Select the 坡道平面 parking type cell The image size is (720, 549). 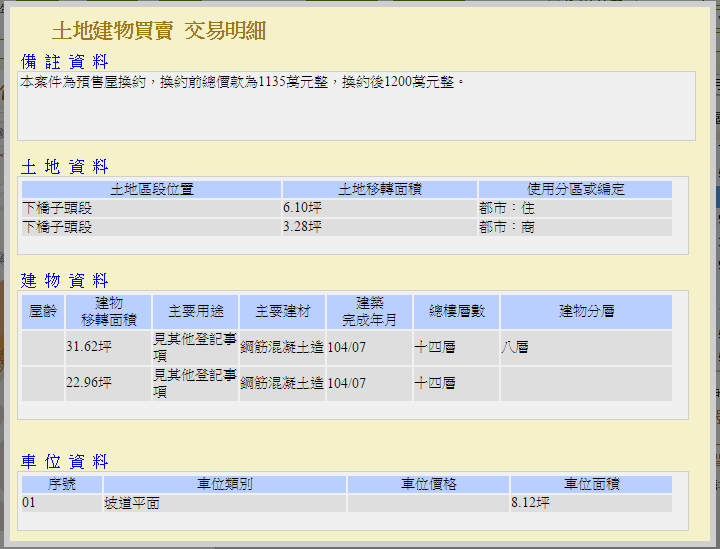pyautogui.click(x=225, y=503)
